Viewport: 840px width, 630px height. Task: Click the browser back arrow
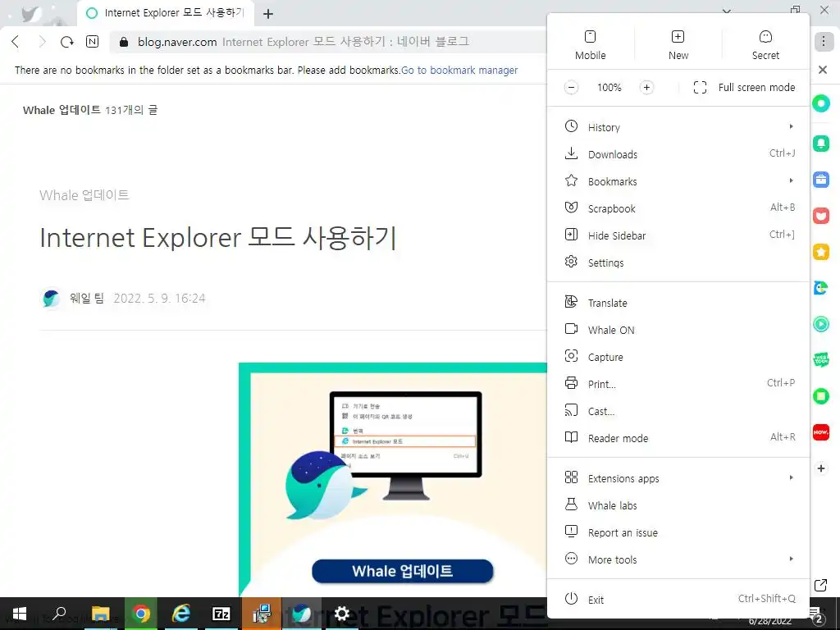(x=16, y=42)
